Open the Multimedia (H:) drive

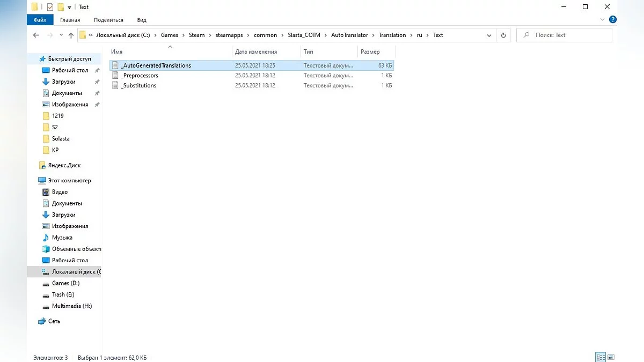pyautogui.click(x=71, y=306)
